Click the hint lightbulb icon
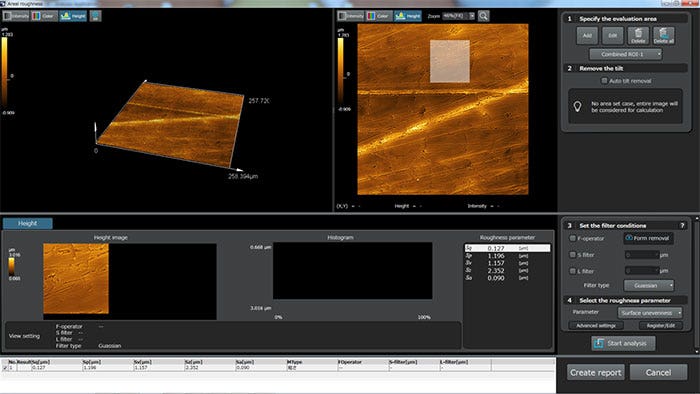 click(x=578, y=106)
